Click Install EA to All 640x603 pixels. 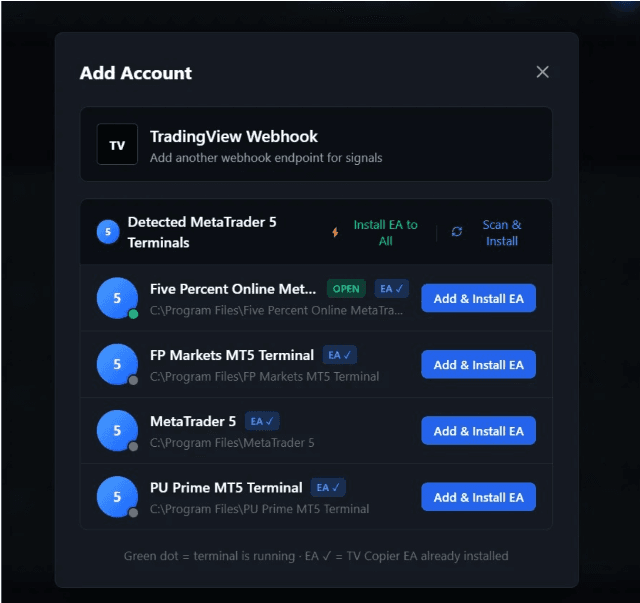[x=385, y=233]
